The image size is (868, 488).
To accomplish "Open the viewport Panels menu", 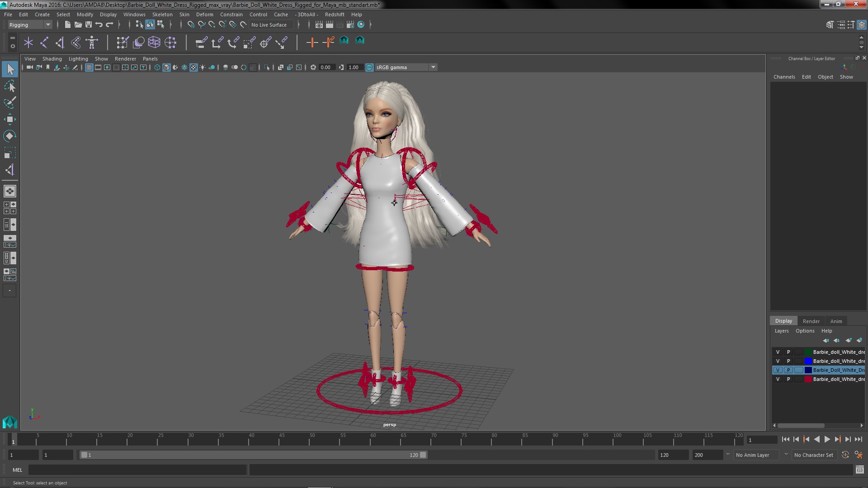I will point(150,59).
